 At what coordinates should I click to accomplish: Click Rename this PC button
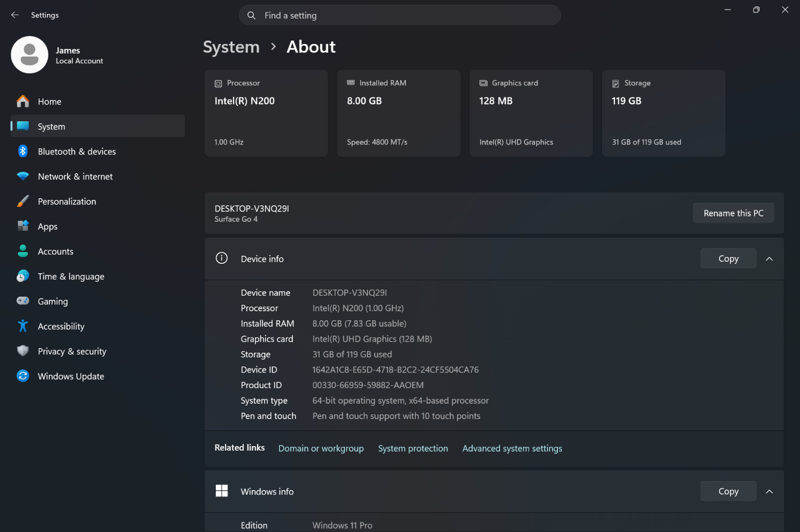tap(733, 213)
